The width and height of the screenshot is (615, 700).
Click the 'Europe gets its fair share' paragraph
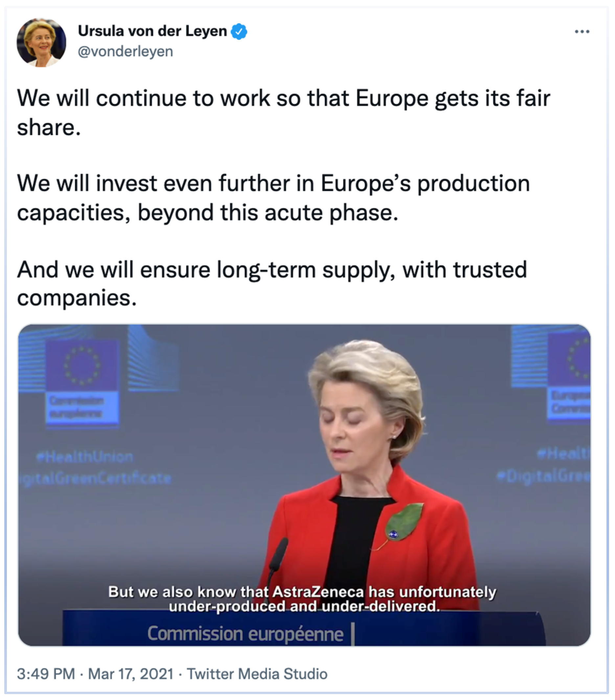pos(284,112)
